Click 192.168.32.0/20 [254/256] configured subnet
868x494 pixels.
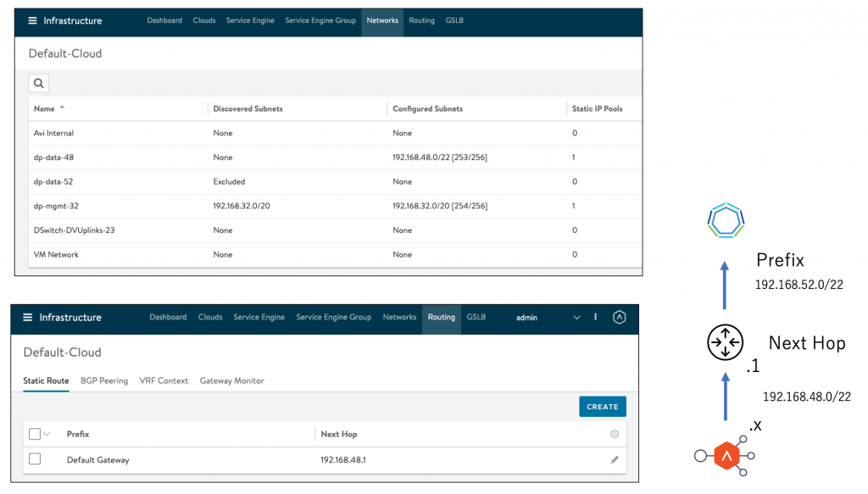click(x=440, y=206)
